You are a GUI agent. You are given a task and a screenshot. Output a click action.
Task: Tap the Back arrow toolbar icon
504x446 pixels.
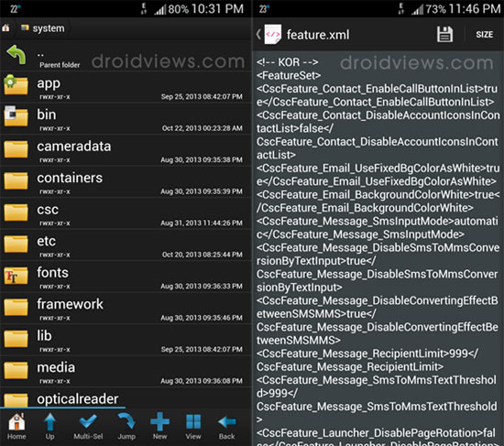(x=227, y=427)
